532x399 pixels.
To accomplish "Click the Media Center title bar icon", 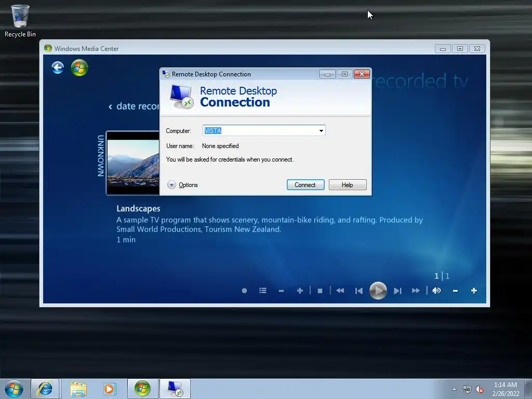I will pos(48,48).
